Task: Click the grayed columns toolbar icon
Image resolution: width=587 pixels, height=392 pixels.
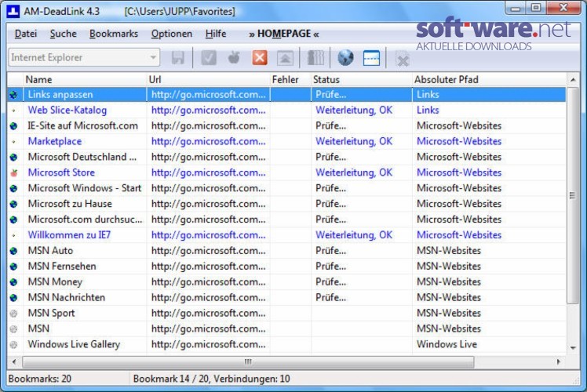Action: (315, 58)
